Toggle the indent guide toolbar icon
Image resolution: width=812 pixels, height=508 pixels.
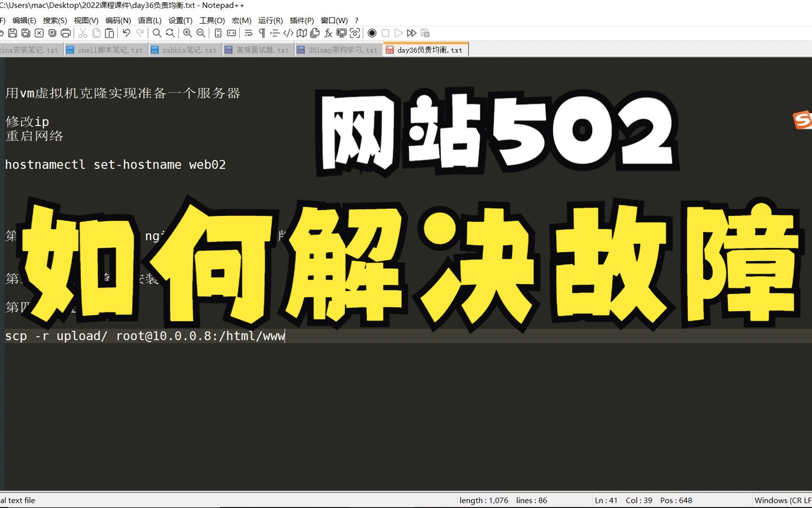[x=275, y=33]
